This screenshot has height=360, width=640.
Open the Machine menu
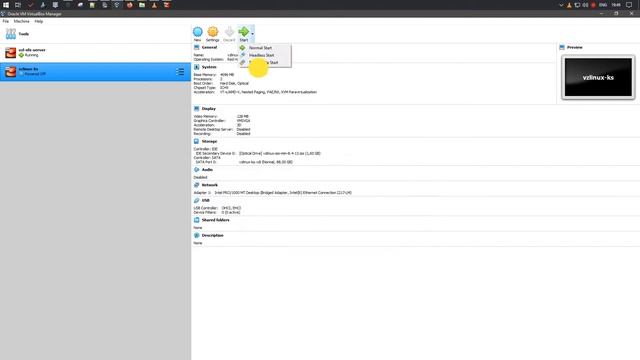pos(22,21)
